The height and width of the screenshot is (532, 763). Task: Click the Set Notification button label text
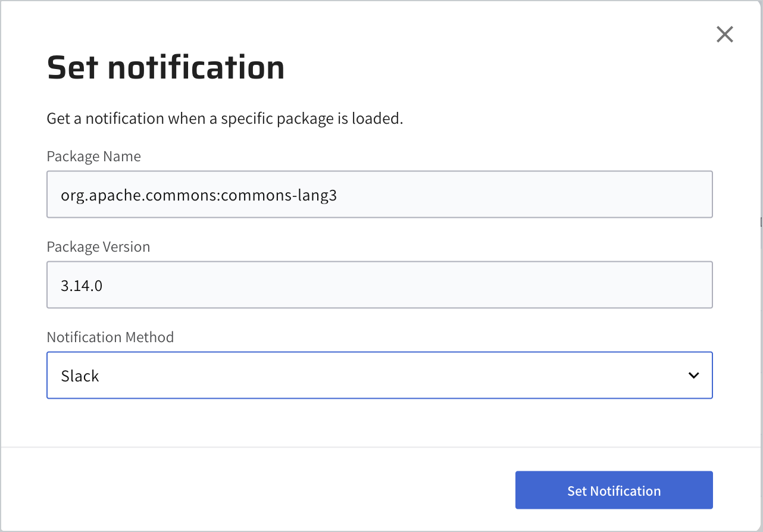pyautogui.click(x=614, y=491)
